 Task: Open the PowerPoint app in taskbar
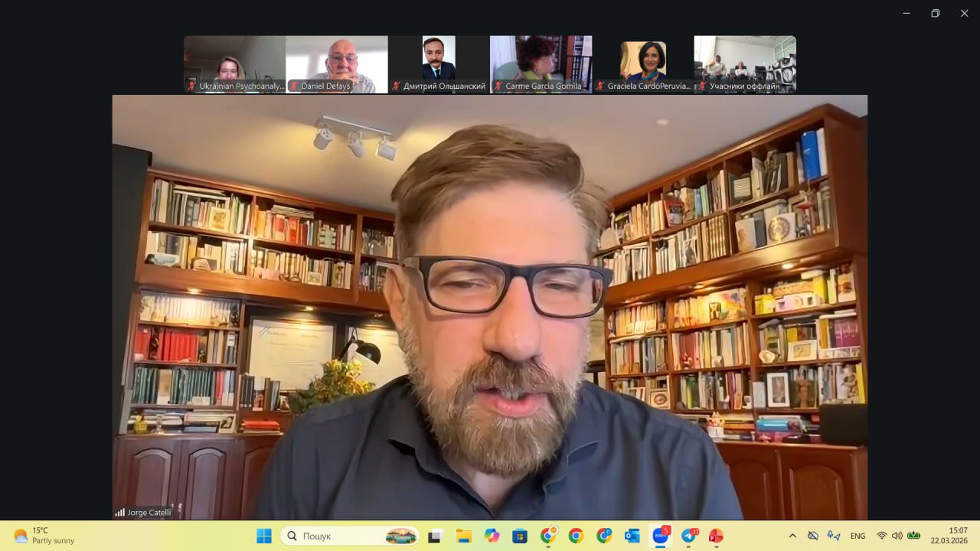716,536
